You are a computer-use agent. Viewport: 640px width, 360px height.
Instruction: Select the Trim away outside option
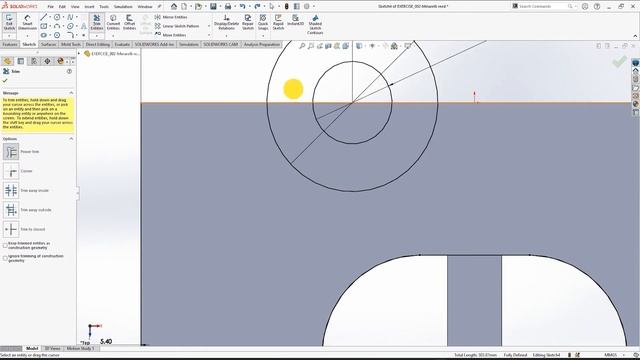(11, 210)
